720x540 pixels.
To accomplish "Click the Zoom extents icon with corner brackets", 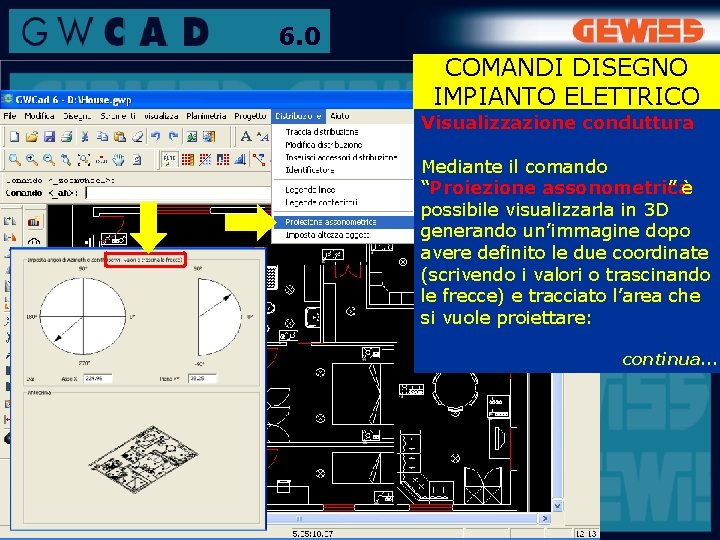I will tap(84, 159).
